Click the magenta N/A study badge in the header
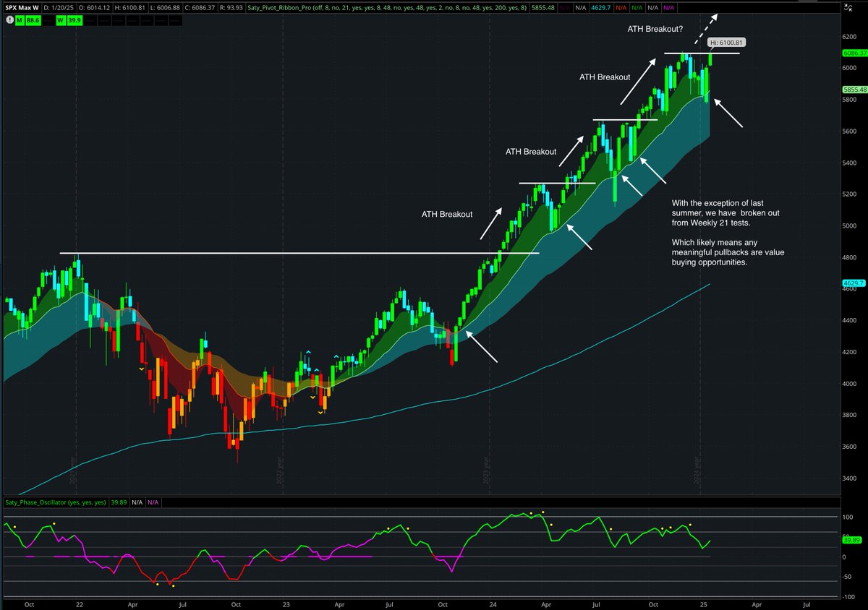The height and width of the screenshot is (610, 868). pos(669,7)
